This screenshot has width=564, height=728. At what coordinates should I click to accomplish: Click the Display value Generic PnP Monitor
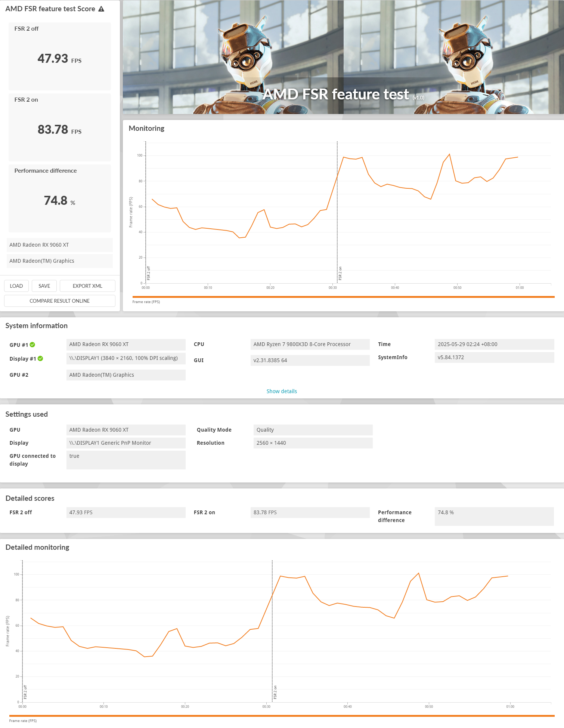126,443
